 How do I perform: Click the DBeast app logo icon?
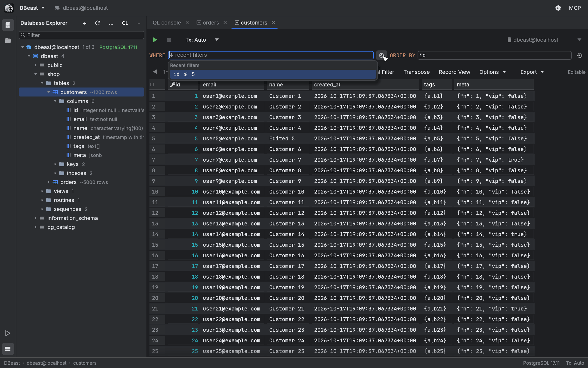click(9, 8)
